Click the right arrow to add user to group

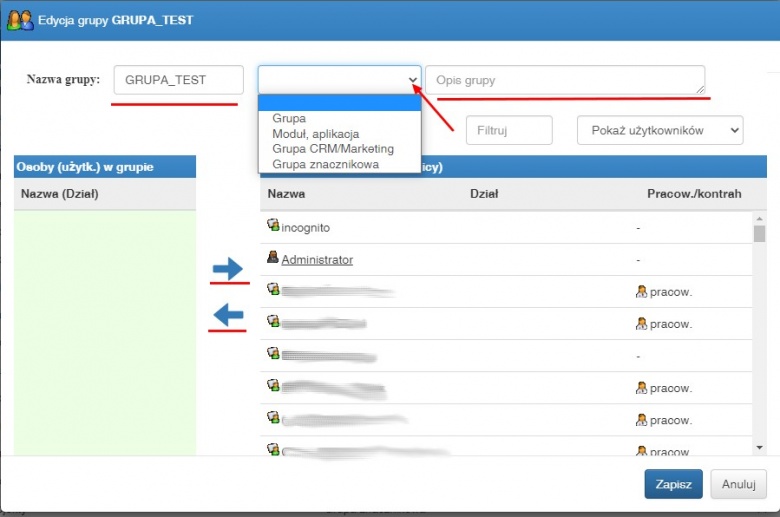pyautogui.click(x=228, y=269)
